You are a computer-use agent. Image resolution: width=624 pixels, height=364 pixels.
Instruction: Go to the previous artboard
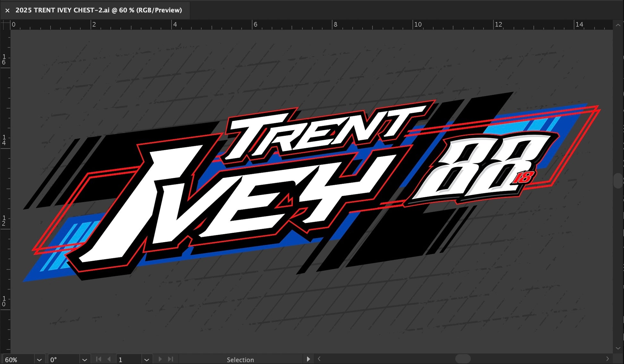coord(109,359)
